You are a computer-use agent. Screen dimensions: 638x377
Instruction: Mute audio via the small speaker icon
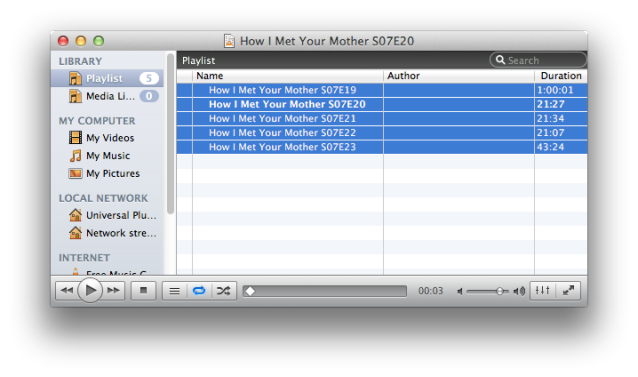point(460,291)
